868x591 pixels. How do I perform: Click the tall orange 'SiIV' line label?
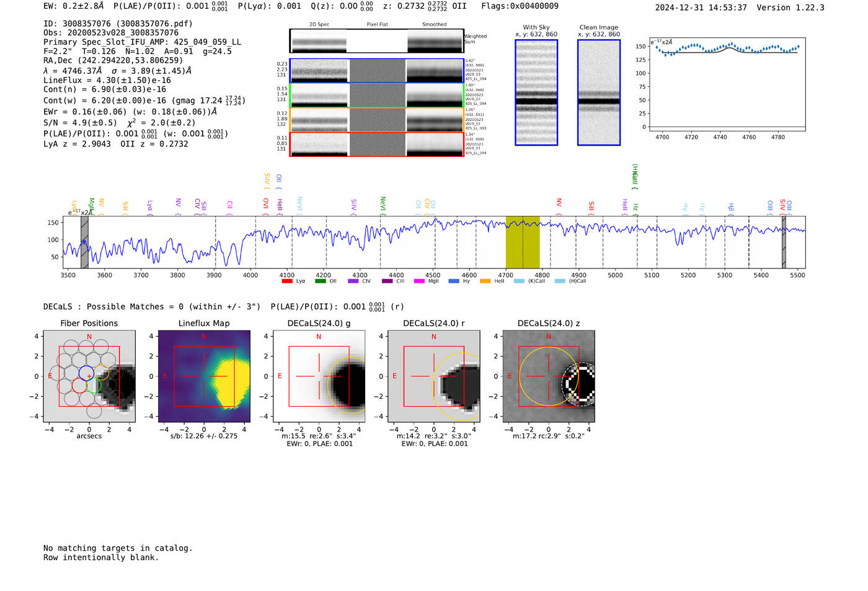pos(267,181)
